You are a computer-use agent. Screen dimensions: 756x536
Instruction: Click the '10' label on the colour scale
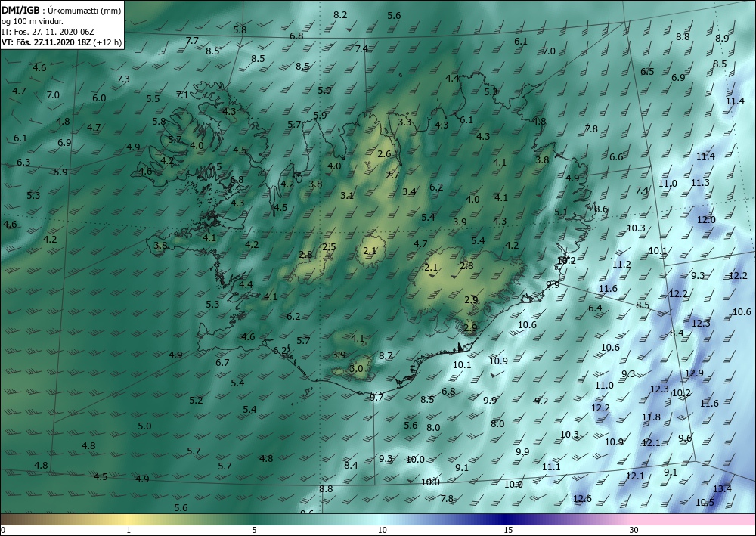click(383, 531)
